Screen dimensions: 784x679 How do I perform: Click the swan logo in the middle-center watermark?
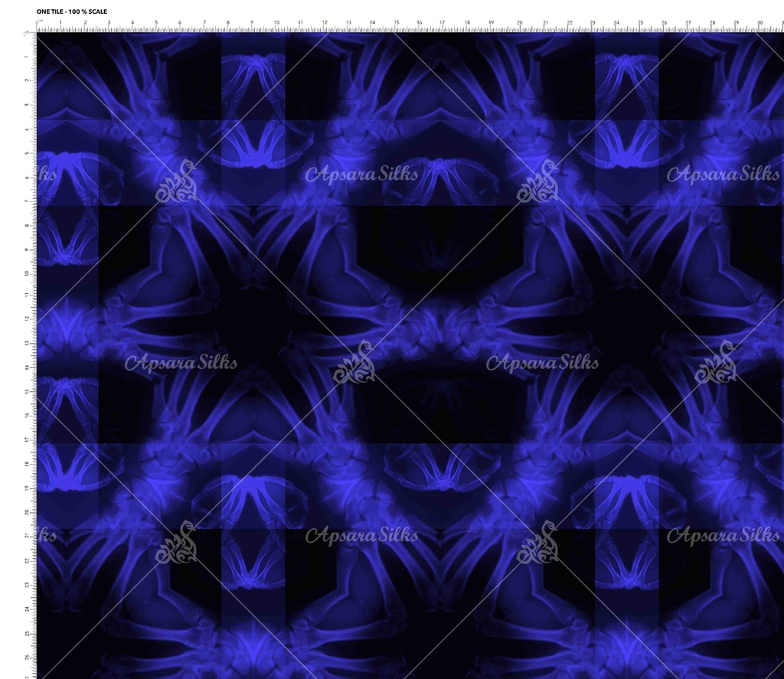point(355,363)
